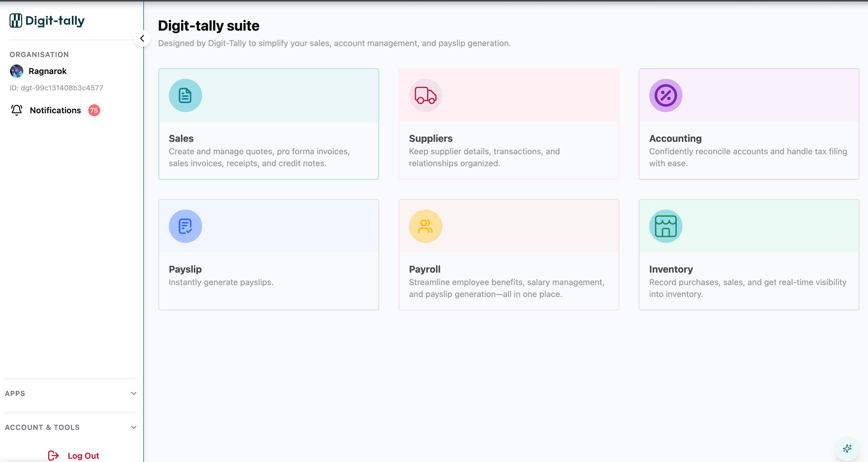Click the Sales document icon
The image size is (868, 462).
pos(185,95)
